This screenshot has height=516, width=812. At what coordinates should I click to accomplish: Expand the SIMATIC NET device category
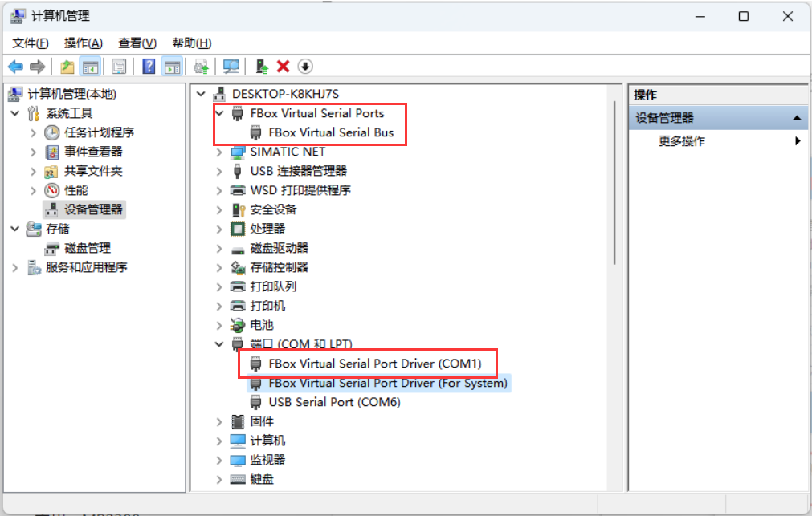pyautogui.click(x=219, y=152)
